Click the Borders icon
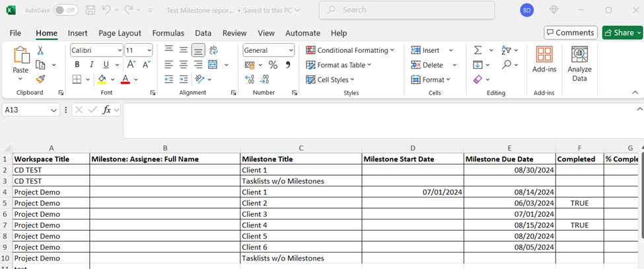This screenshot has height=269, width=644. tap(77, 79)
